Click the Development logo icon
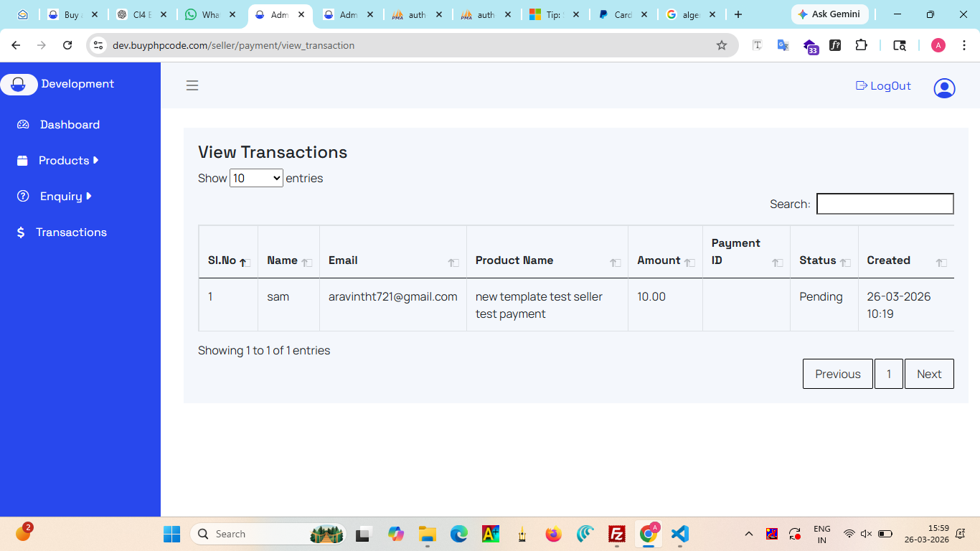980x551 pixels. [x=19, y=85]
